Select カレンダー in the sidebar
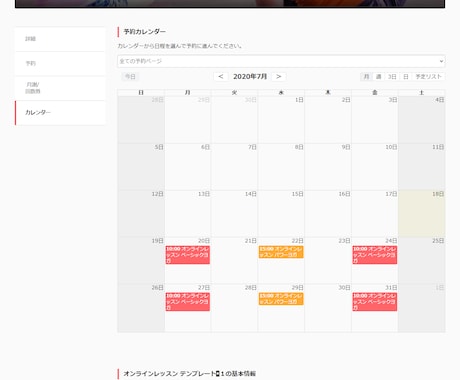This screenshot has width=460, height=380. [60, 113]
